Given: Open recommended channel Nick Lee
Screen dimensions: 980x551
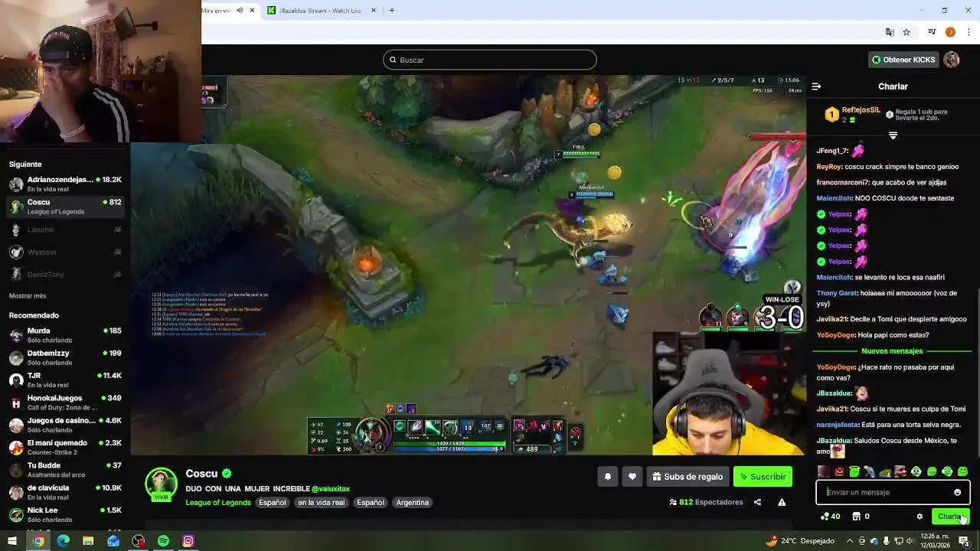Looking at the screenshot, I should click(65, 514).
